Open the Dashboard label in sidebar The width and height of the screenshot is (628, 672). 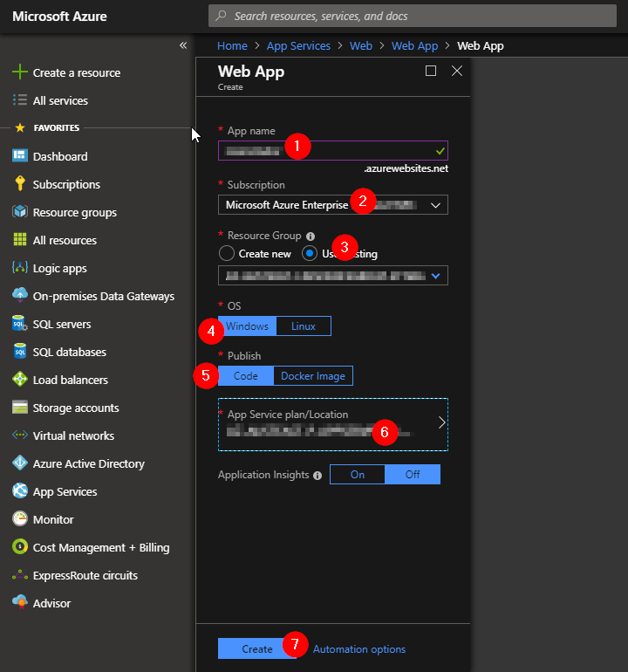coord(60,156)
